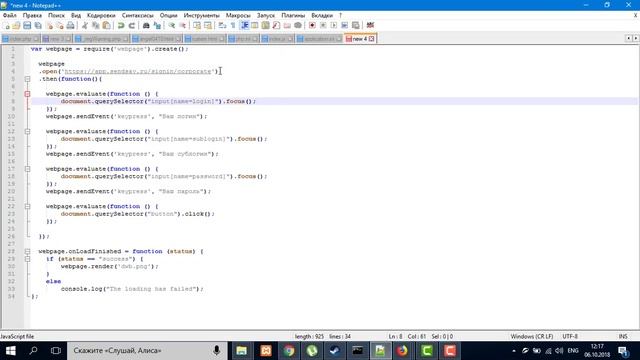Collapse the fold at line 5 .then(function()
This screenshot has width=640, height=360.
point(27,79)
